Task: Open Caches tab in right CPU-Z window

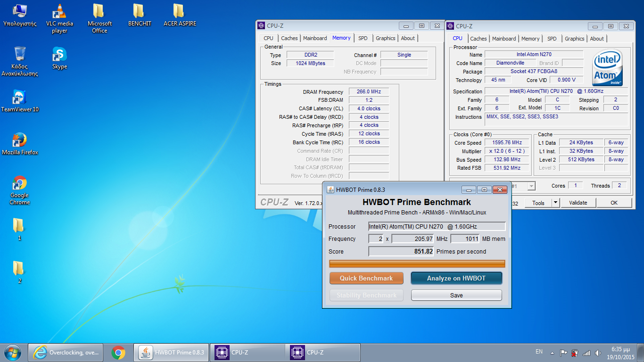Action: click(x=479, y=39)
